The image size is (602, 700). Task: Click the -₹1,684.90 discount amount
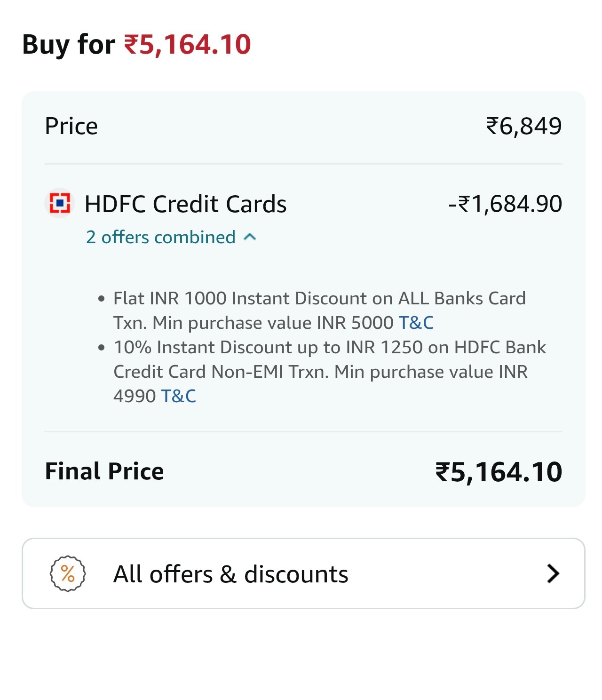click(505, 204)
